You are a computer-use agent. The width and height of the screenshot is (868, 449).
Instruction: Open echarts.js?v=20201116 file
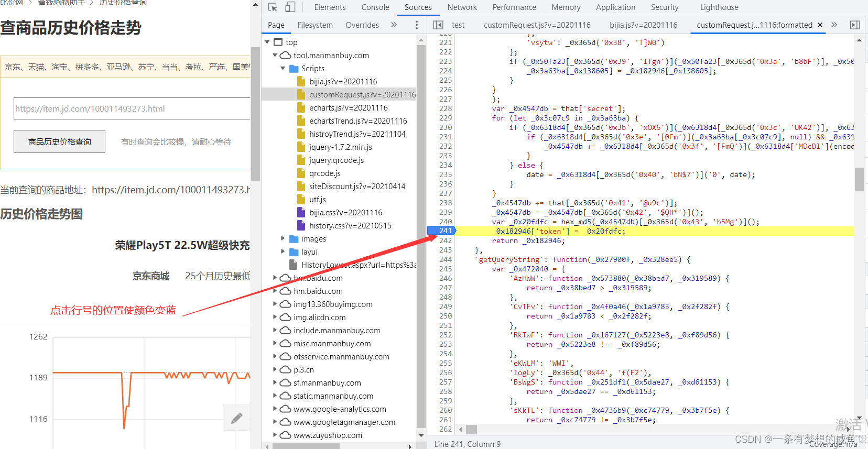349,107
